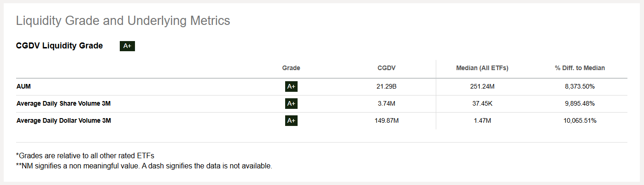The height and width of the screenshot is (185, 644).
Task: Click the % Diff. to Median header
Action: tap(580, 68)
